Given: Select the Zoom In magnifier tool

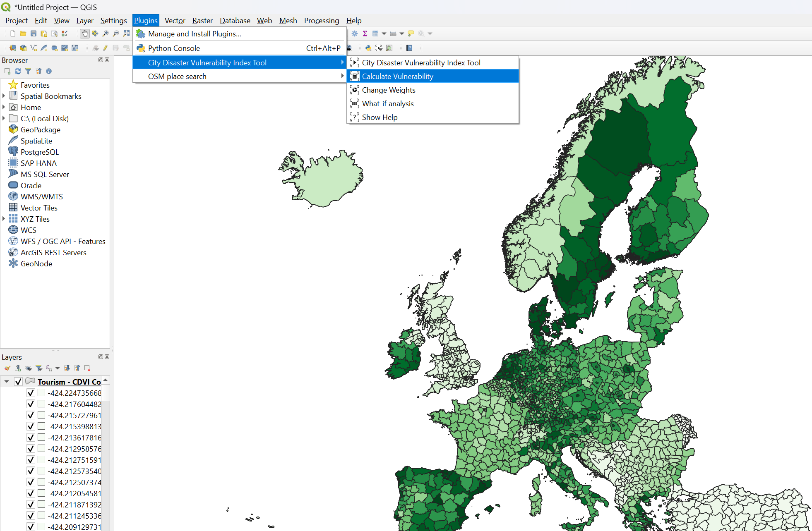Looking at the screenshot, I should point(106,33).
